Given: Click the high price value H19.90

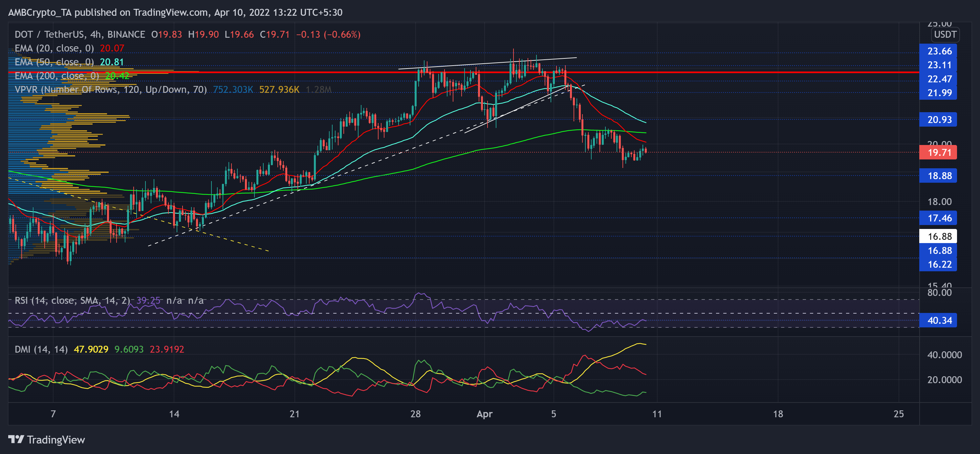Looking at the screenshot, I should point(204,34).
